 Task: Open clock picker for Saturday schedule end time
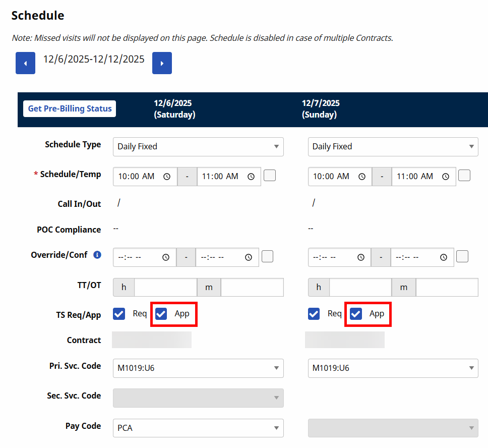point(251,177)
